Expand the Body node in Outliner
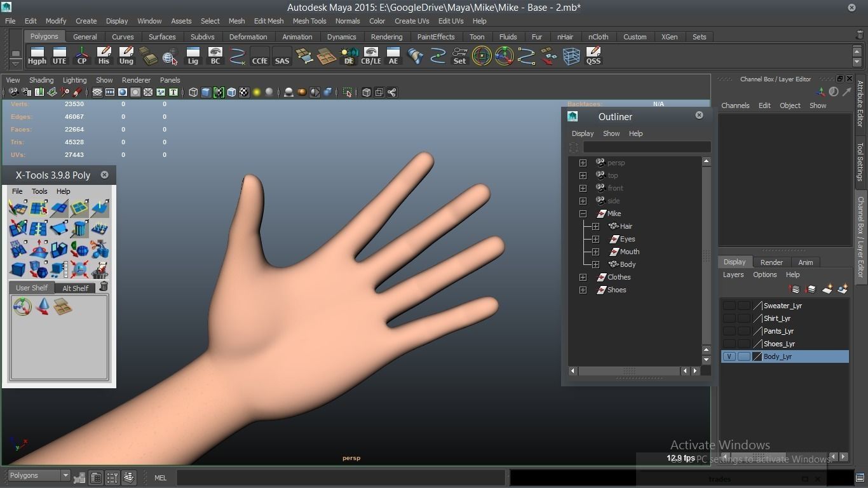 pos(595,264)
